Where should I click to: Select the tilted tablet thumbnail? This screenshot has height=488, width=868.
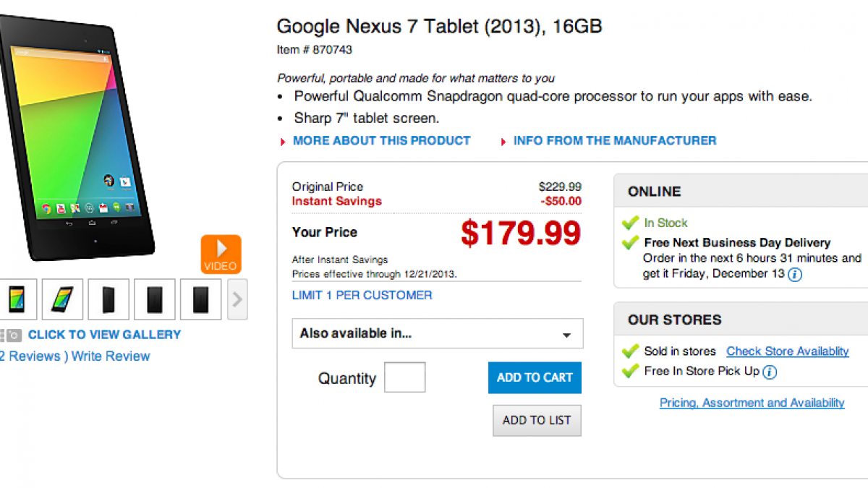63,299
